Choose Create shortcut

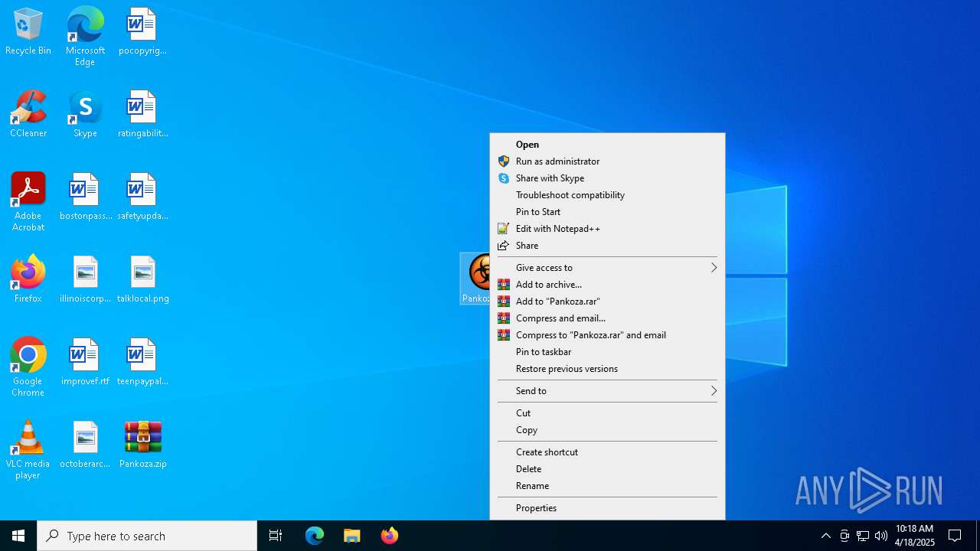point(607,452)
